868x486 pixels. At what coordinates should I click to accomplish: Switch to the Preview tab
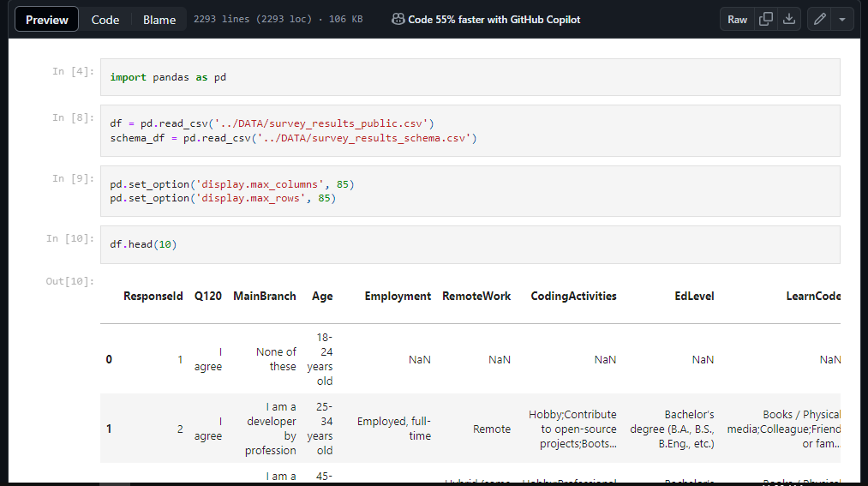(x=46, y=20)
